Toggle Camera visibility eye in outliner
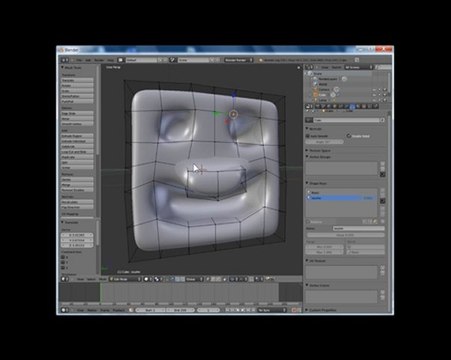 point(374,90)
